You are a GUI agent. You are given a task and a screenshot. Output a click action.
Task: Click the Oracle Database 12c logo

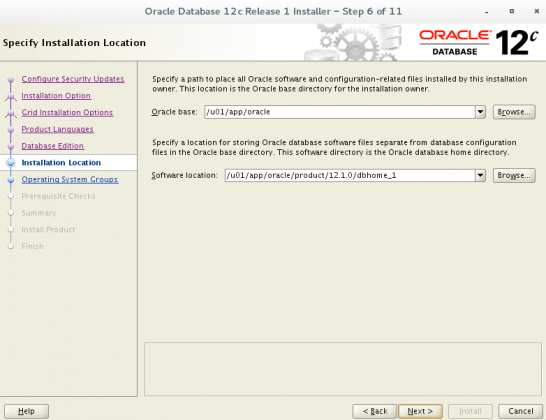(x=479, y=43)
